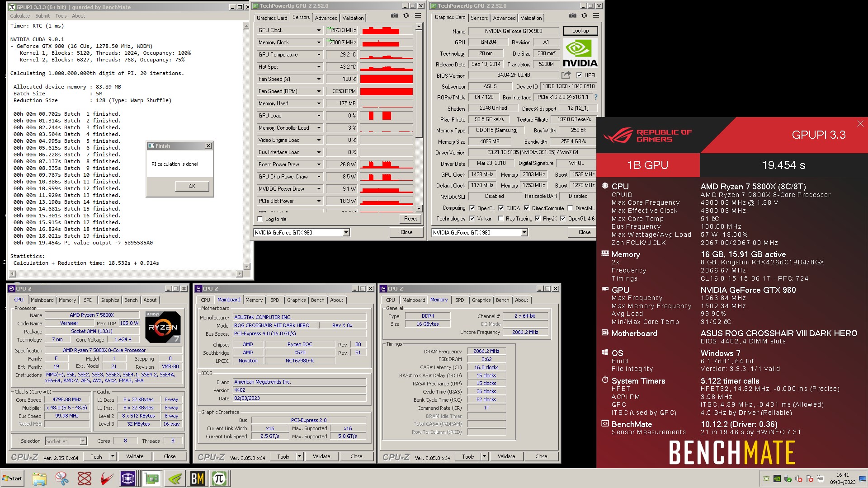Open the hamburger menu in GPU-Z Graphics Card window
868x488 pixels.
[x=596, y=16]
